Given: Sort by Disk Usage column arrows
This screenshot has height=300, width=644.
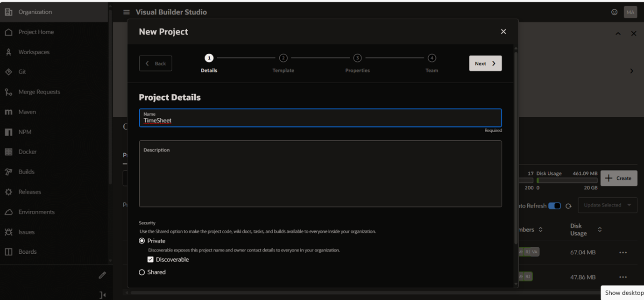Looking at the screenshot, I should [x=600, y=229].
